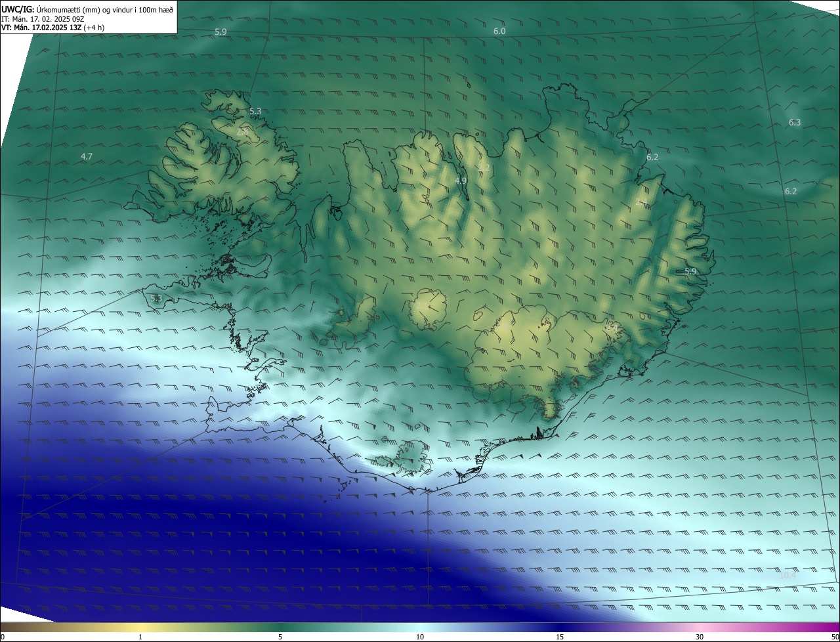Image resolution: width=840 pixels, height=642 pixels.
Task: Click the valid time "VT: Mán. 17.02.2025 13Z (+4 h)"
Action: pos(52,28)
